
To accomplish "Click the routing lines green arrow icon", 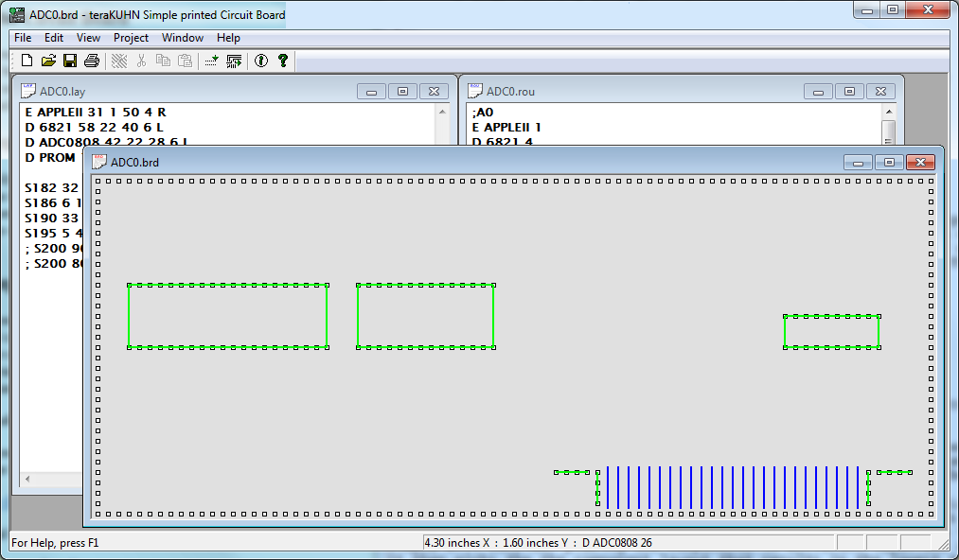I will pyautogui.click(x=234, y=61).
